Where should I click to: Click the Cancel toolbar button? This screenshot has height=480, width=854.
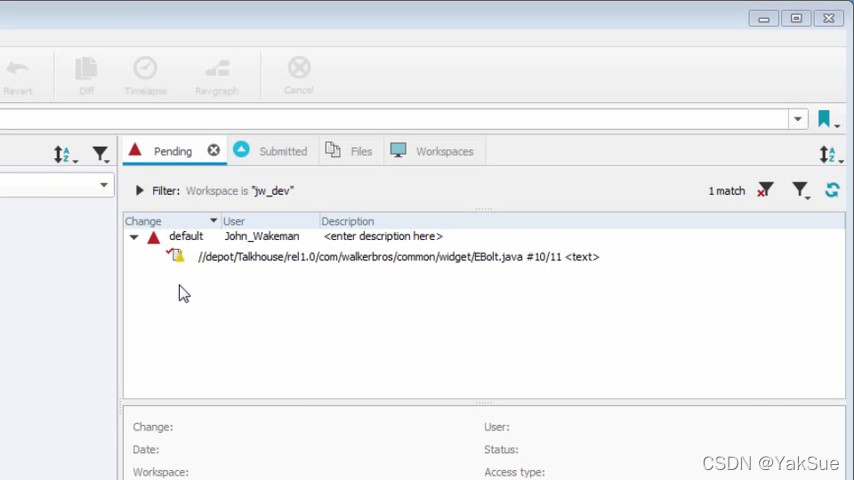pyautogui.click(x=298, y=76)
